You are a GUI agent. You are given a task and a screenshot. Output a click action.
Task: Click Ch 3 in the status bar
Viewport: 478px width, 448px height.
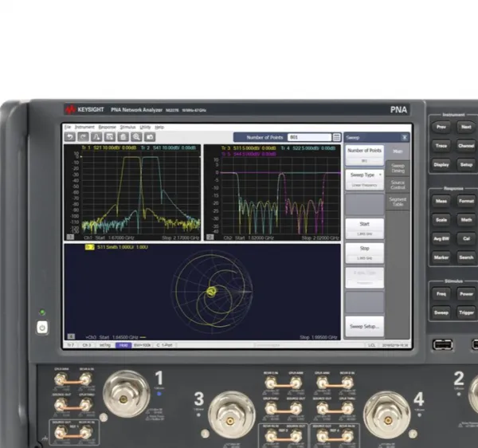(87, 345)
